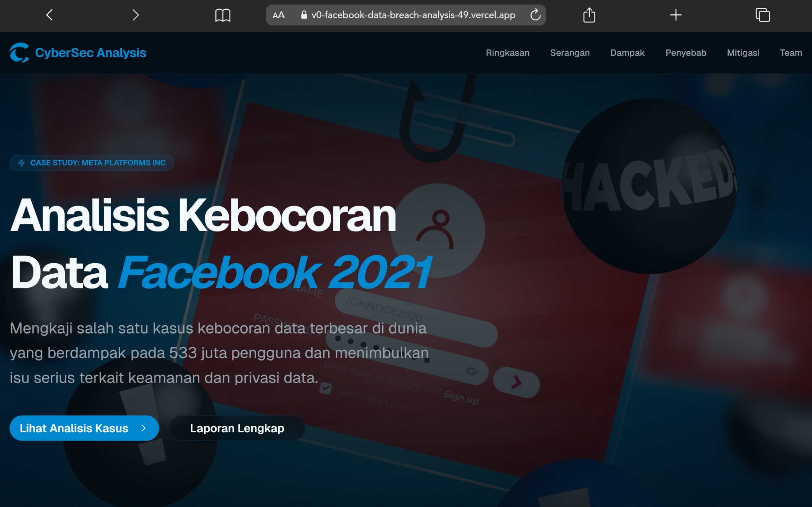
Task: Click the Team nav item
Action: tap(790, 53)
